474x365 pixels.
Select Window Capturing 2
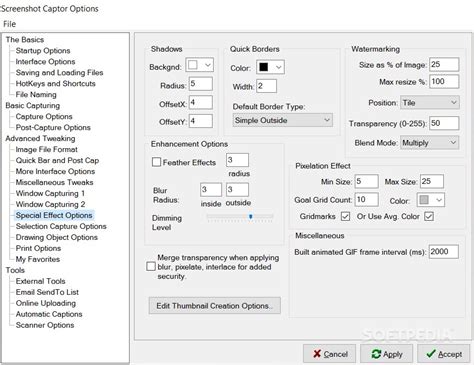click(50, 204)
